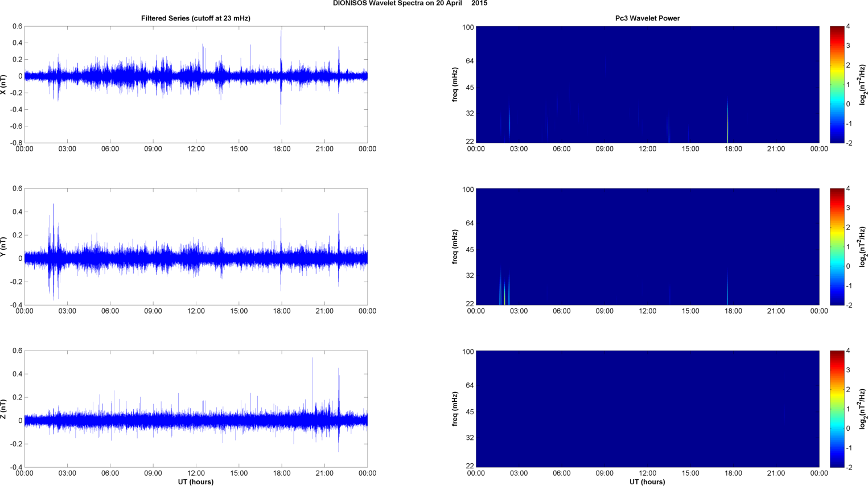Click the X component filtered series plot

[196, 84]
